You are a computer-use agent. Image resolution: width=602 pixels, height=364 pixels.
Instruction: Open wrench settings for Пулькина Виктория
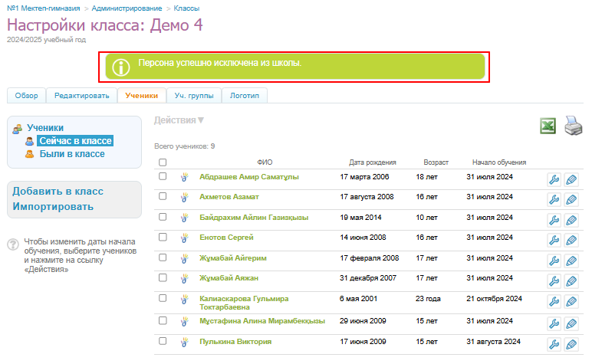coord(553,345)
